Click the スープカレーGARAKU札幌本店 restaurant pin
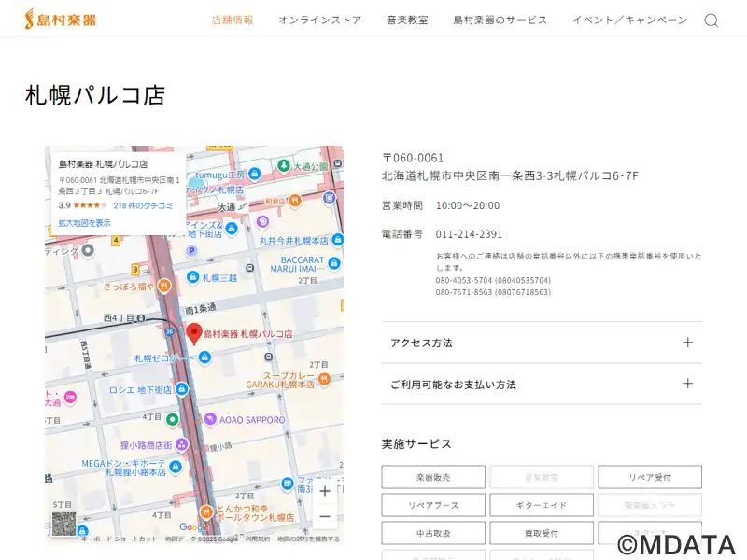Image resolution: width=747 pixels, height=560 pixels. pos(324,379)
